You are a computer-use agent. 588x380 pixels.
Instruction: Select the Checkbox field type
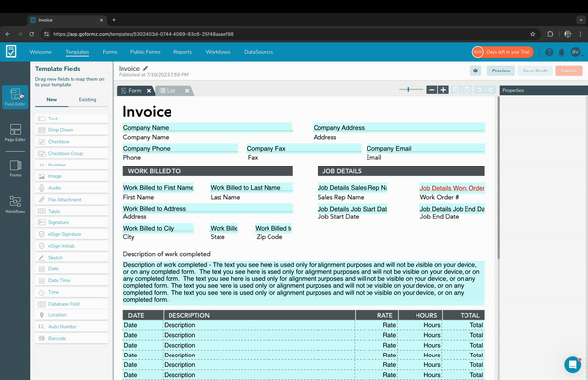point(72,142)
